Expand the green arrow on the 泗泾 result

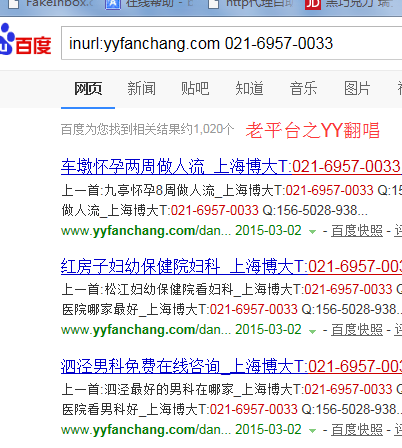[312, 431]
